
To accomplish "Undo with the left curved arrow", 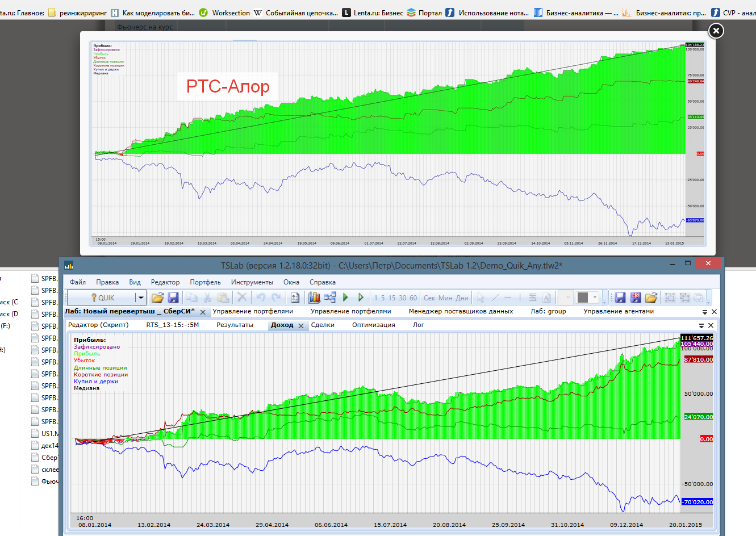I will click(261, 298).
